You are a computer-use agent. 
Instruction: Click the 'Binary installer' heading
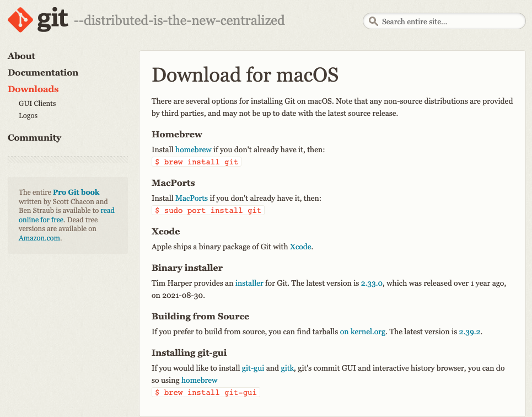coord(187,268)
